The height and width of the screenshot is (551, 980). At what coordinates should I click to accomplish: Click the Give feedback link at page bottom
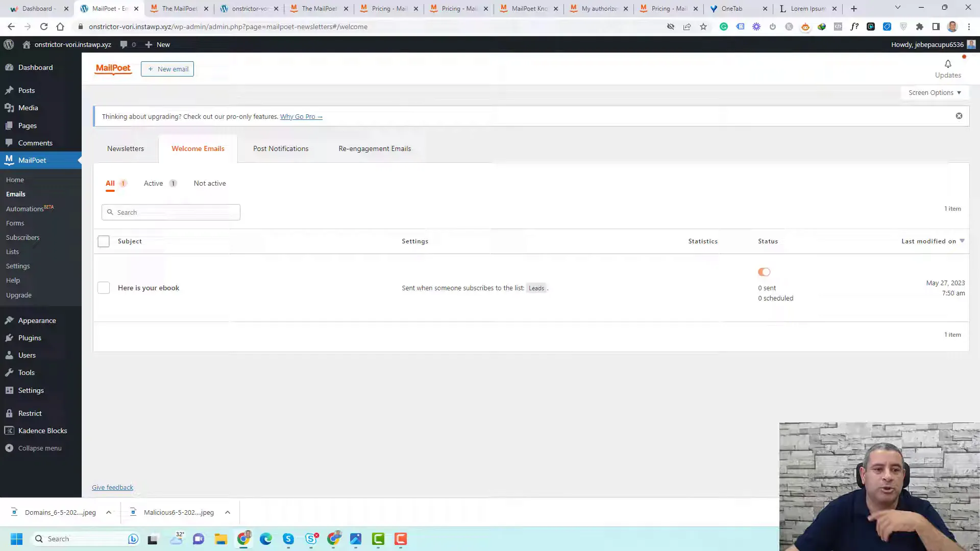tap(112, 487)
